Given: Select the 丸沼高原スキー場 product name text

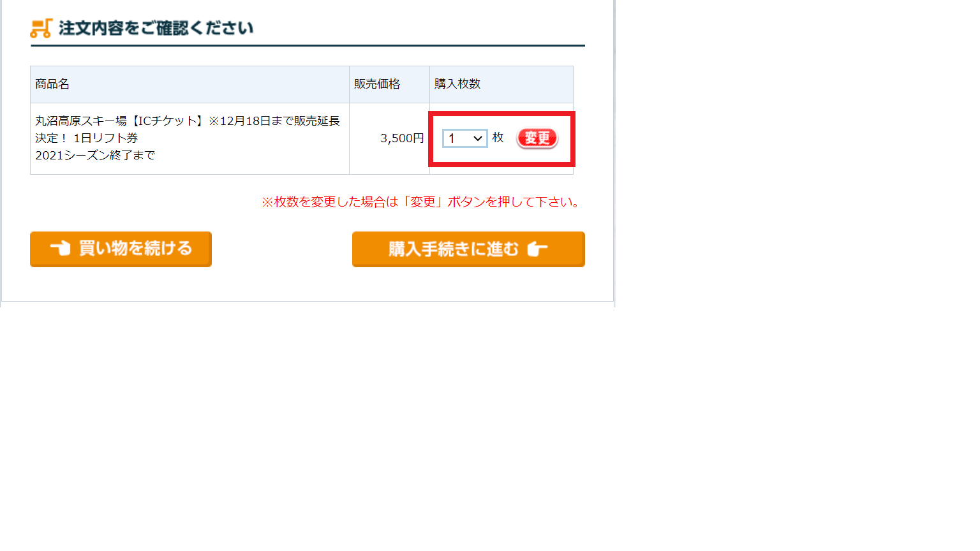Looking at the screenshot, I should pos(81,121).
